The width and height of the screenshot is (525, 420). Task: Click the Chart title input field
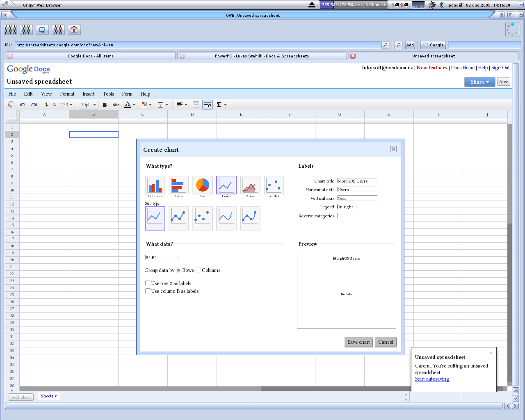point(357,181)
